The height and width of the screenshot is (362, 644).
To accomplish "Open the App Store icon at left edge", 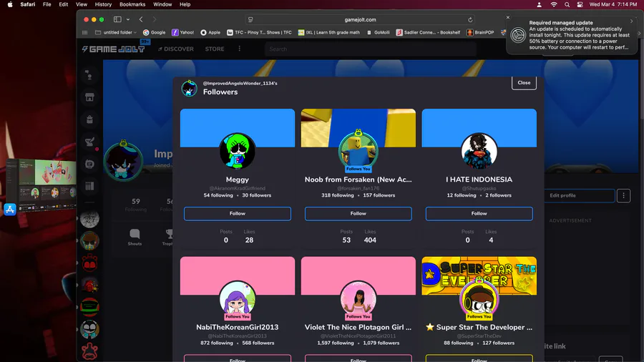I will (x=10, y=210).
